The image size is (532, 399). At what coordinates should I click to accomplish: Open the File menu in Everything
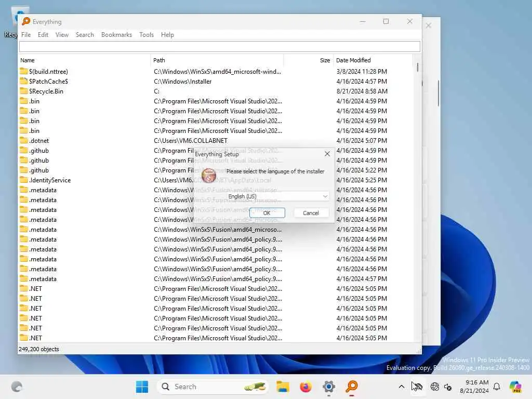pos(26,35)
